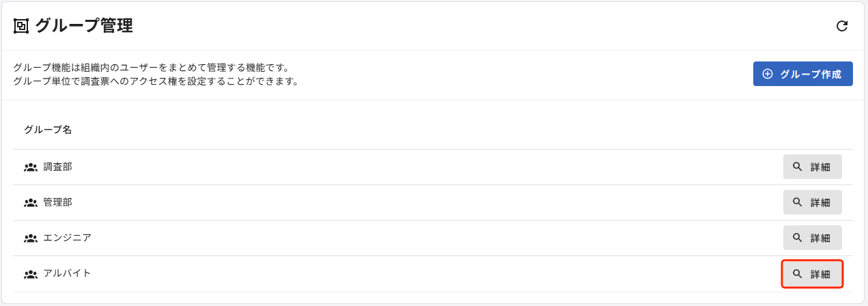Image resolution: width=868 pixels, height=306 pixels.
Task: Click the グループ管理 page title text
Action: pyautogui.click(x=84, y=26)
